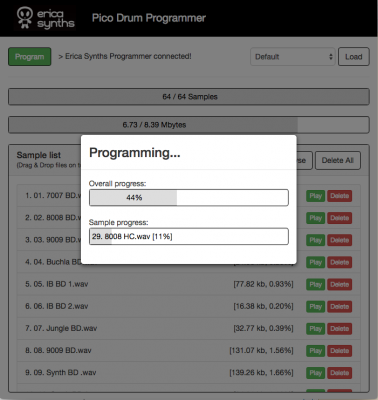Screen dimensions: 378x400
Task: Click the 'Programming...' dialog heading
Action: pyautogui.click(x=135, y=153)
